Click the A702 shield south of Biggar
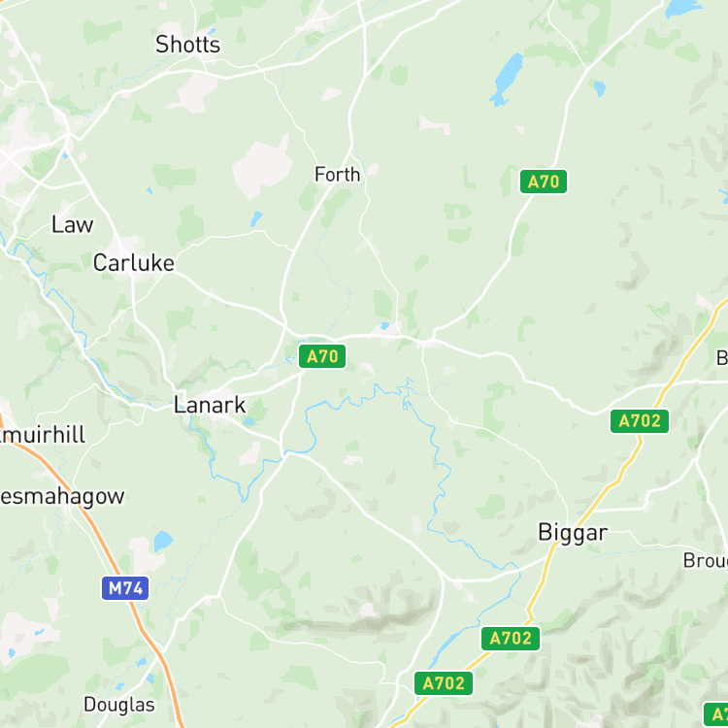728x728 pixels. (x=511, y=639)
